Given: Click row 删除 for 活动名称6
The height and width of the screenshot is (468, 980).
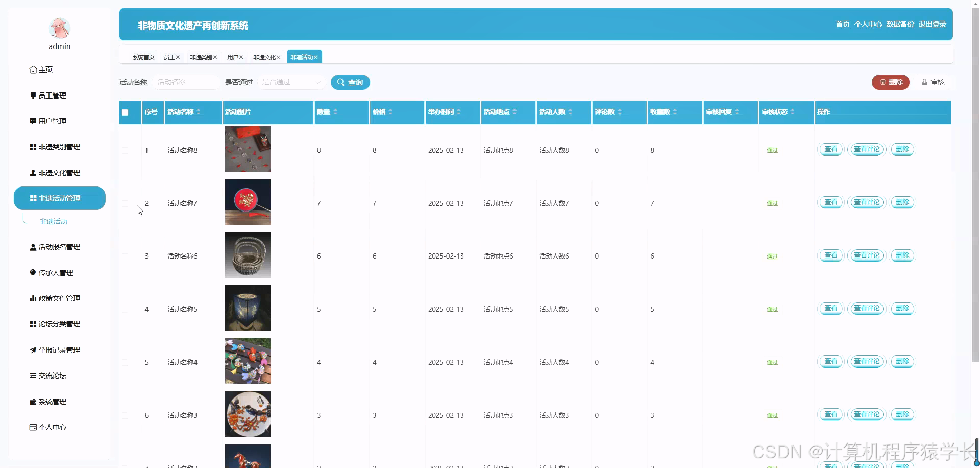Looking at the screenshot, I should pyautogui.click(x=902, y=255).
